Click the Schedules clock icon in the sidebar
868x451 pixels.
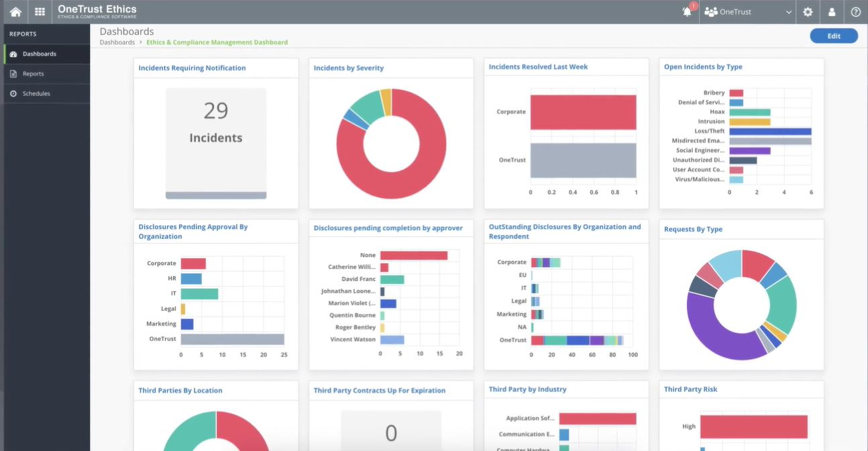[13, 93]
